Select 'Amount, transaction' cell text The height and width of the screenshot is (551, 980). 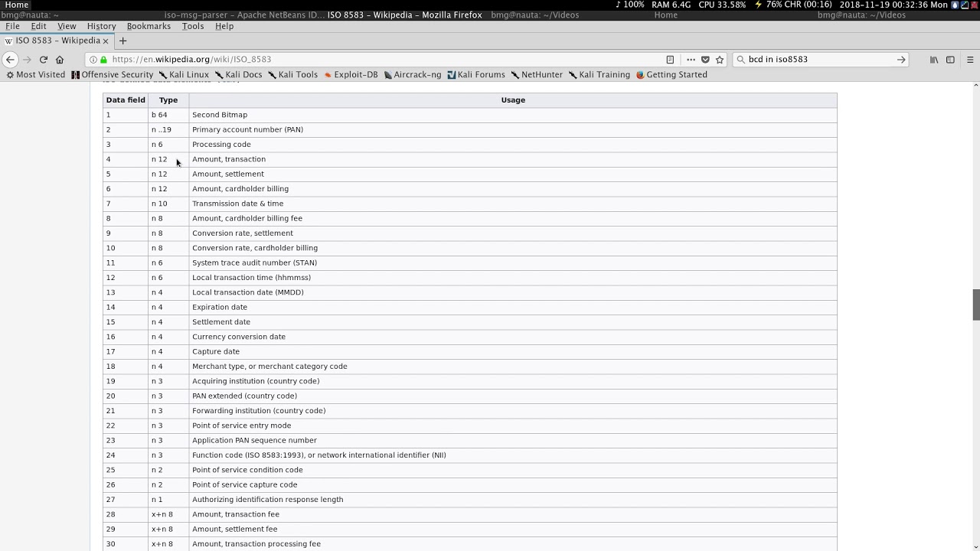point(229,159)
